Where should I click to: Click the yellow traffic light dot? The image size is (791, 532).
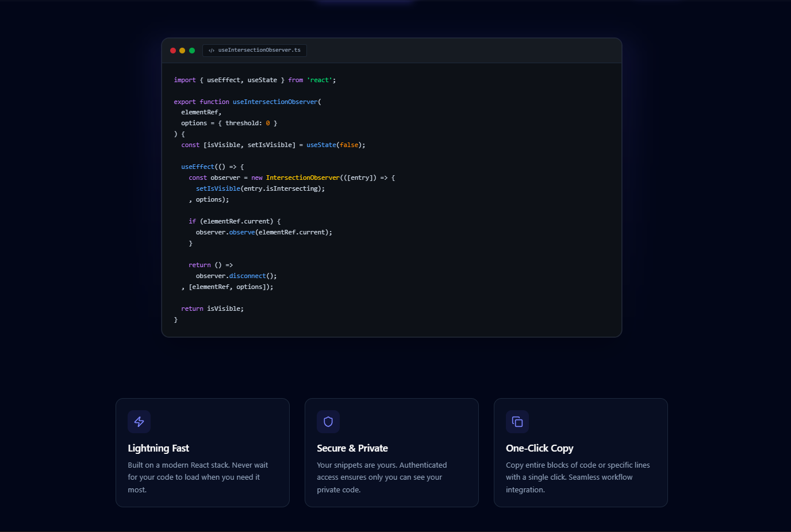(x=182, y=50)
